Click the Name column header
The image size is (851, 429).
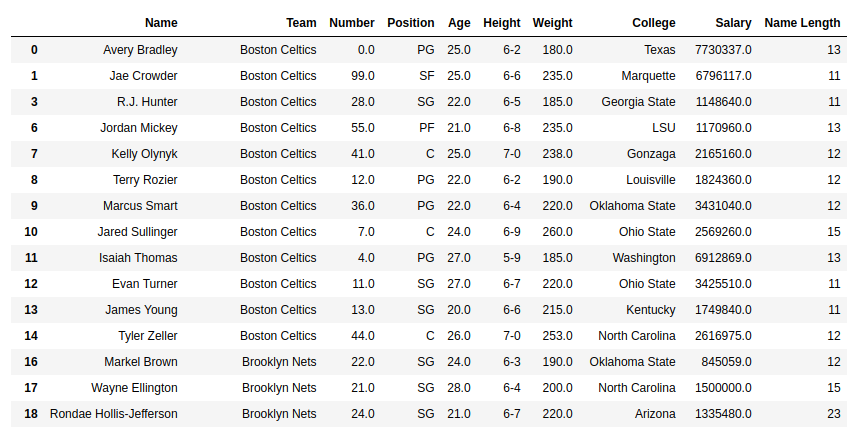[161, 23]
